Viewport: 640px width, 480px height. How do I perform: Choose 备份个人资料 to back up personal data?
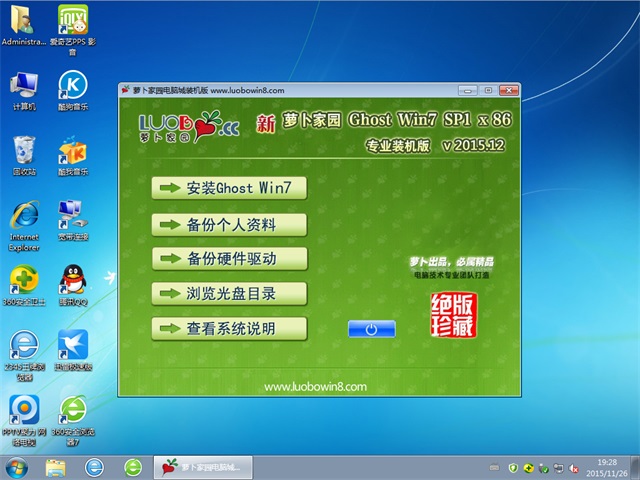coord(229,224)
